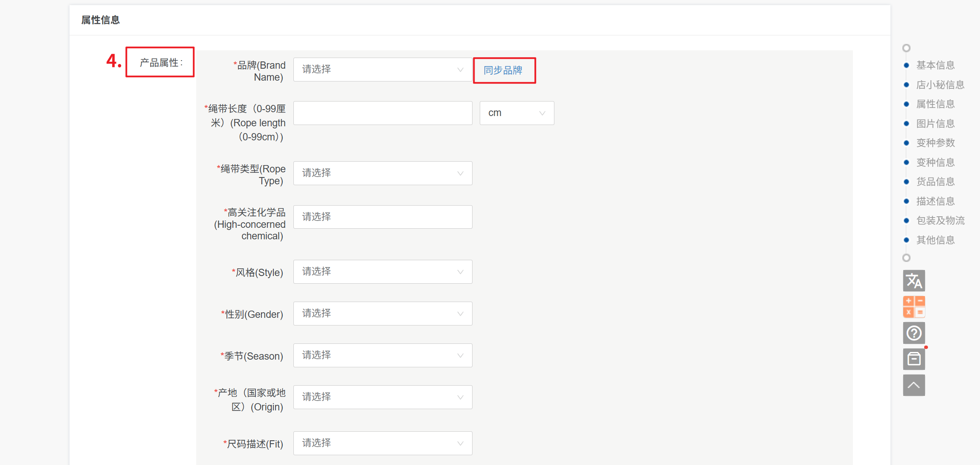Expand the cm unit dropdown
Screen dimensions: 980x465
click(516, 113)
